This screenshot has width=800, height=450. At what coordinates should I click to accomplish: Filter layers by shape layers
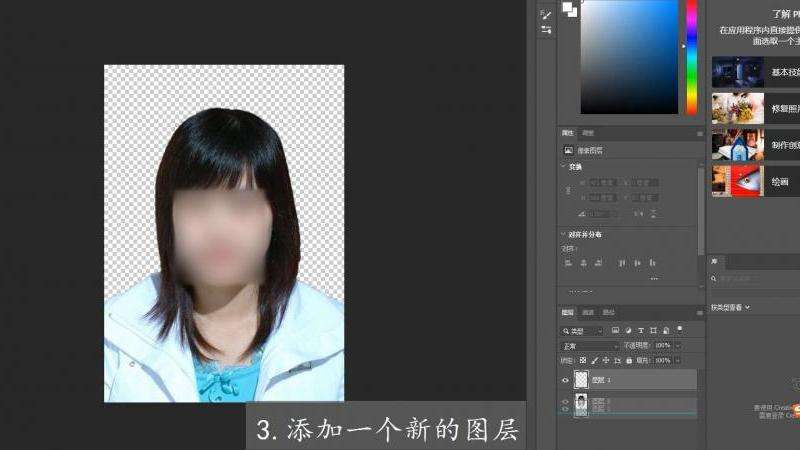click(x=654, y=331)
